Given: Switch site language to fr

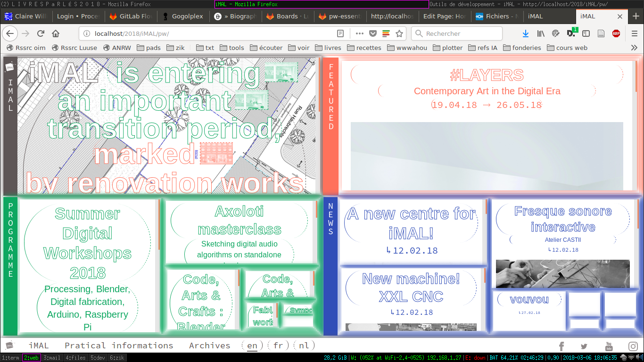Looking at the screenshot, I should click(278, 346).
